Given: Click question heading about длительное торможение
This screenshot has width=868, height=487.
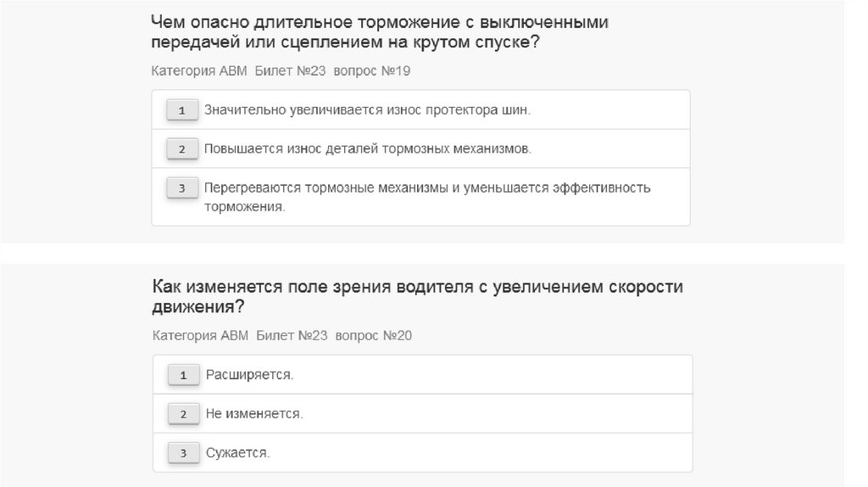Looking at the screenshot, I should coord(380,32).
